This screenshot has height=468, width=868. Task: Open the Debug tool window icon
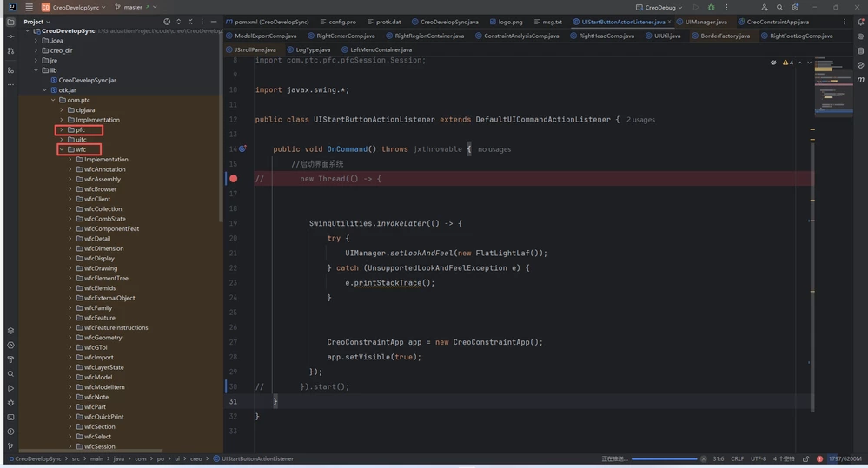(10, 403)
